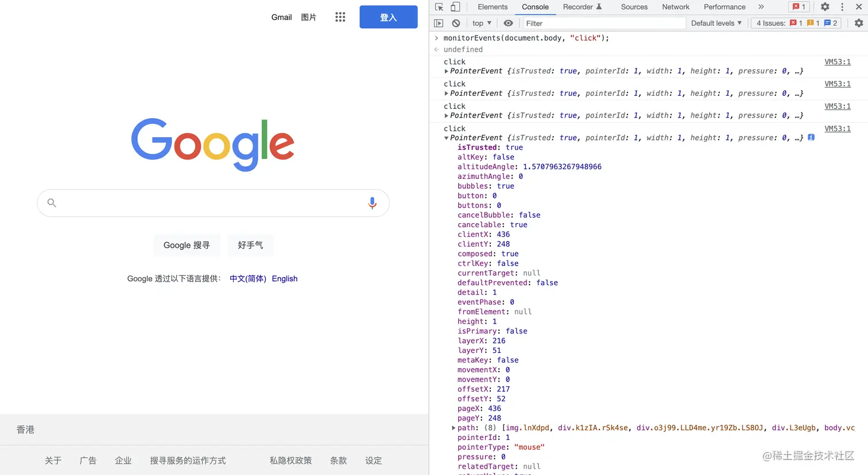Screen dimensions: 868x475
Task: Switch to the Sources tab
Action: 634,7
